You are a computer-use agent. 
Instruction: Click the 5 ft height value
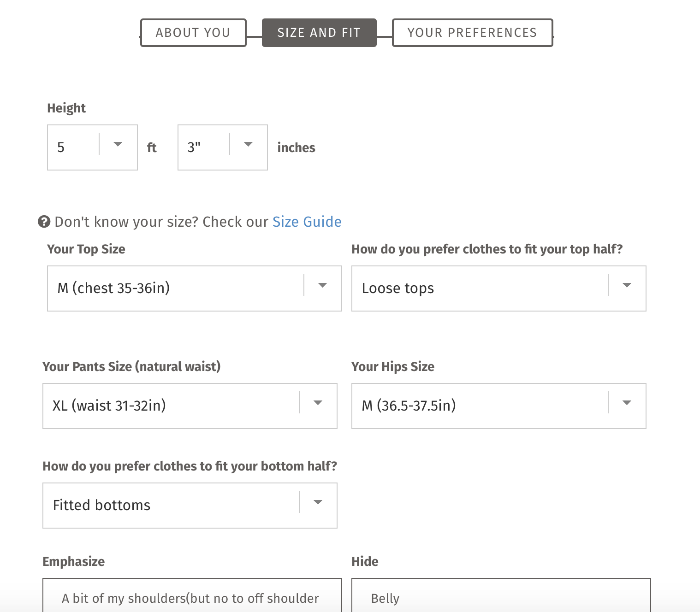click(x=61, y=147)
